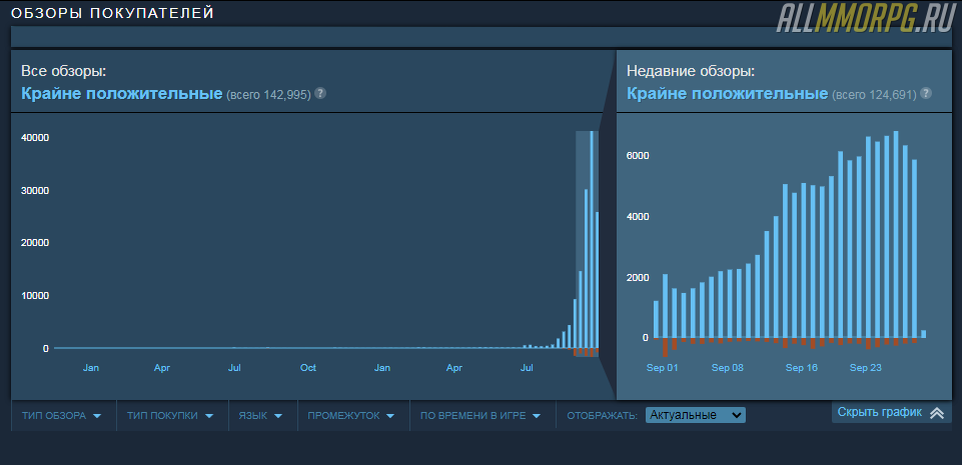Click the Недавние обзоры label

click(690, 71)
